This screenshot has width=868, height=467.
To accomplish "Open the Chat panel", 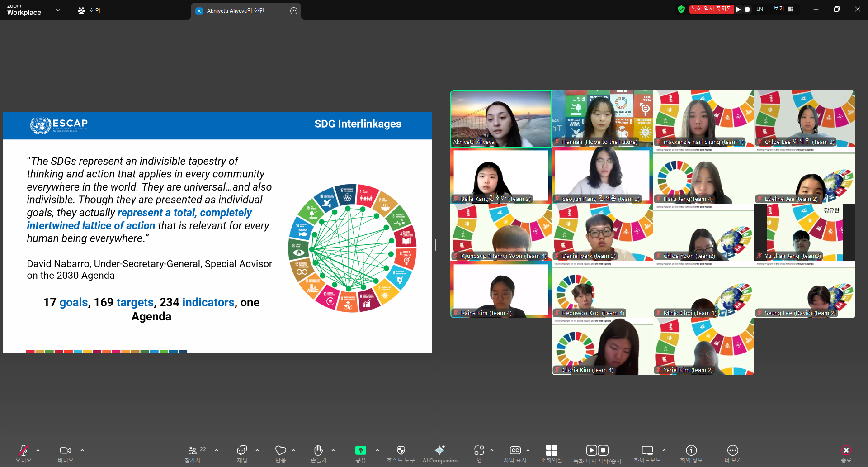I will [242, 450].
